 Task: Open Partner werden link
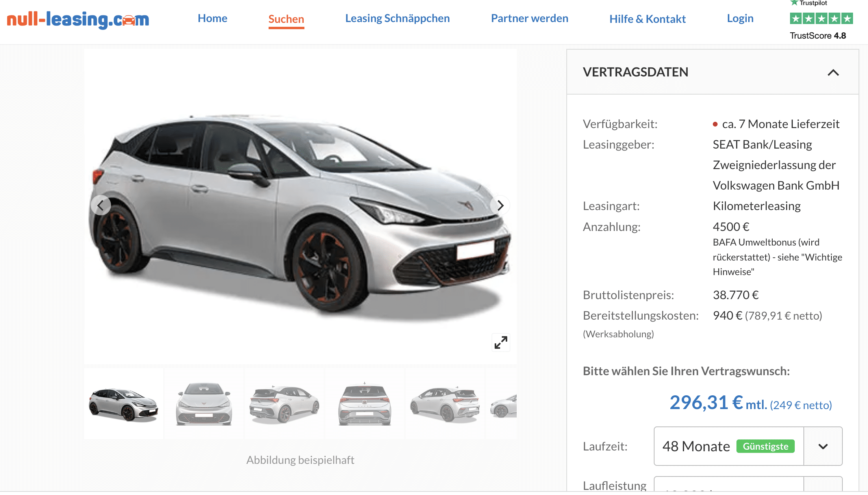[x=530, y=18]
